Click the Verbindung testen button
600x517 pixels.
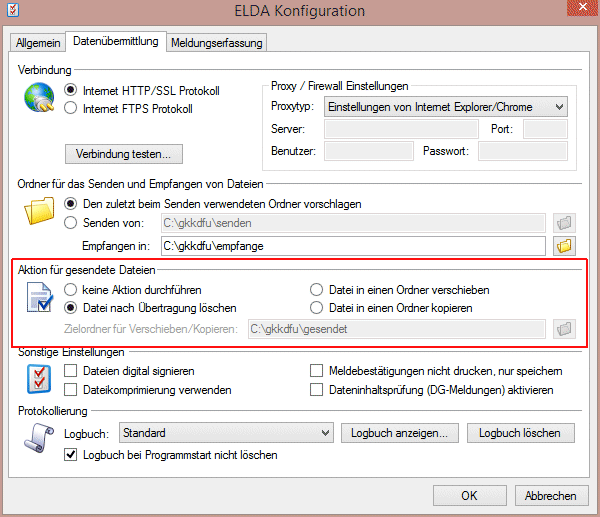pyautogui.click(x=124, y=154)
